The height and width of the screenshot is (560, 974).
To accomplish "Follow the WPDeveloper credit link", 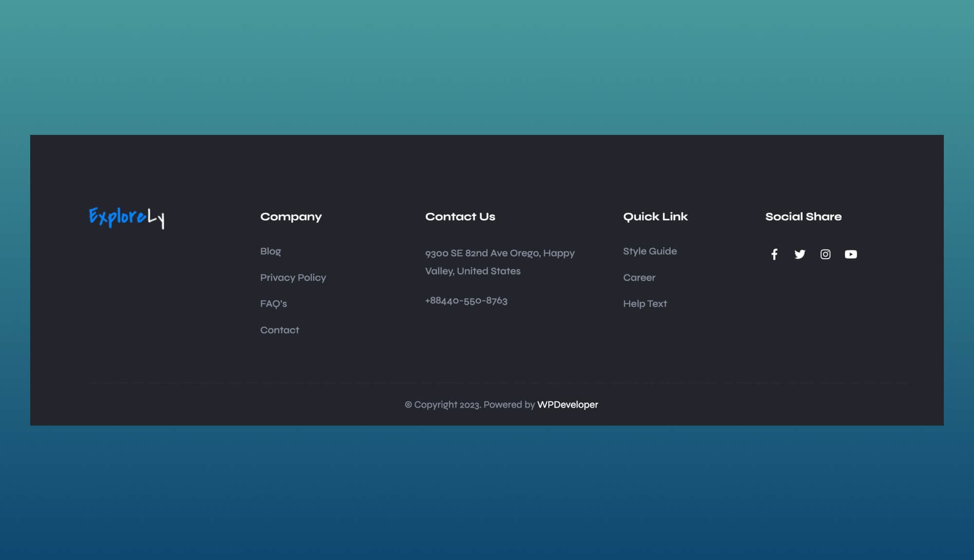I will click(x=567, y=405).
